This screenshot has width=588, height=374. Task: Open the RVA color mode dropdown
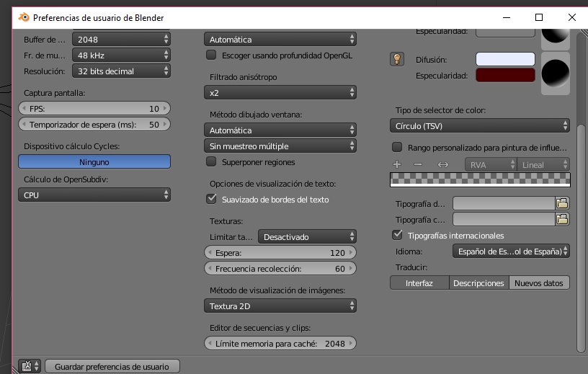point(491,164)
